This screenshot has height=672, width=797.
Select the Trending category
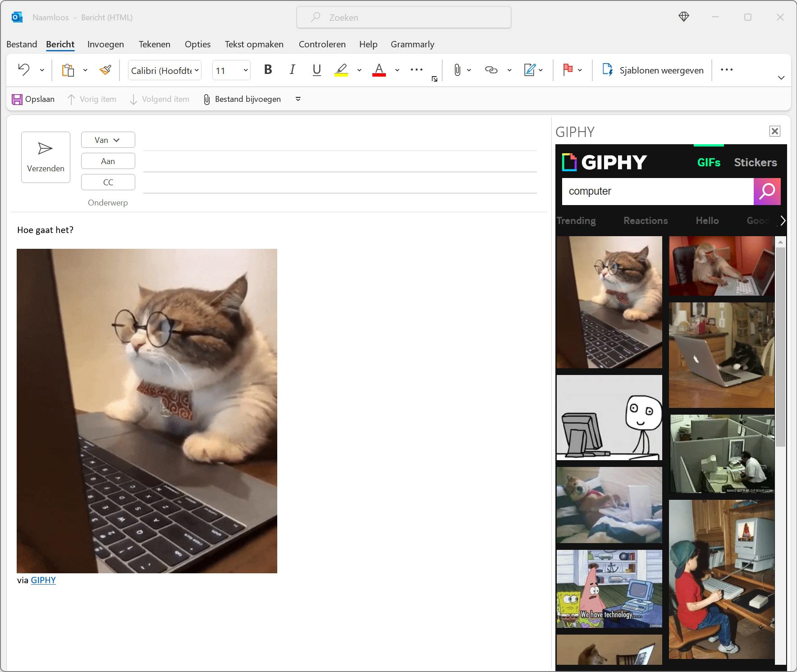click(x=576, y=220)
